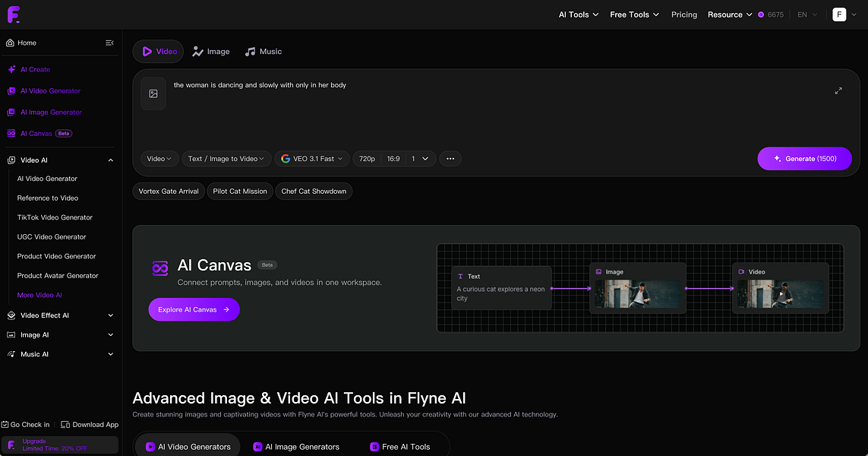
Task: Click the Video Effect AI layers icon
Action: tap(11, 315)
